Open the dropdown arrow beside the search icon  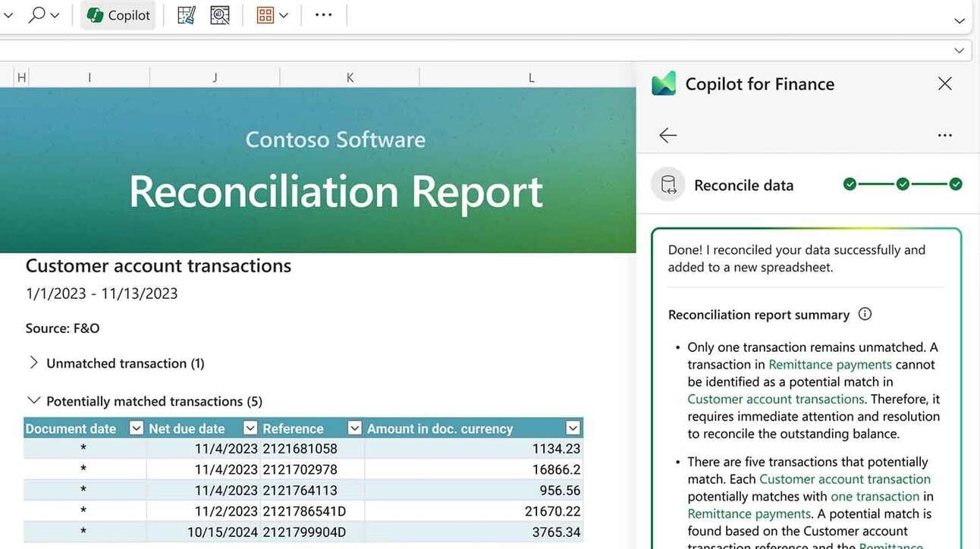[x=55, y=16]
